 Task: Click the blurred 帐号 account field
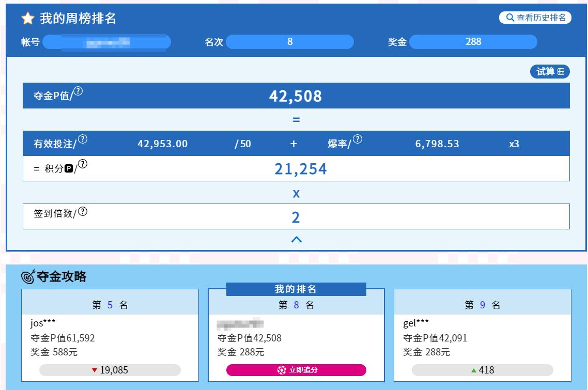pos(107,42)
